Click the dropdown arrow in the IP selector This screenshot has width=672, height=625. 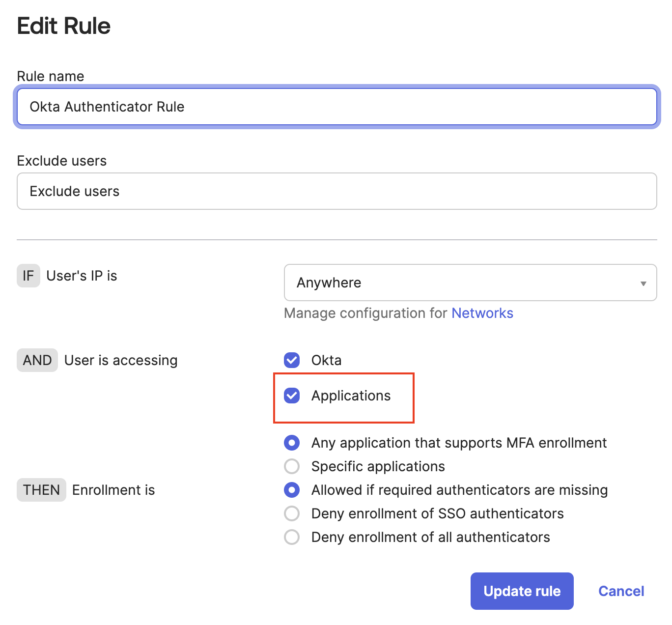[643, 284]
